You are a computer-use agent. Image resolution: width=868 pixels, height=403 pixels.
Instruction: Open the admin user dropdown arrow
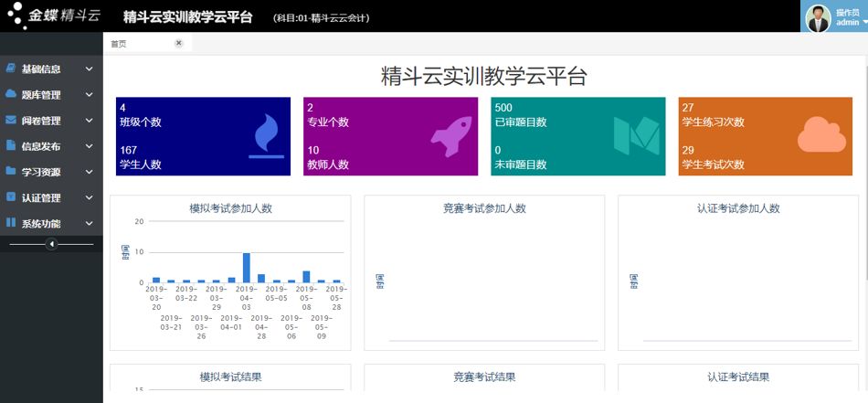tap(864, 23)
